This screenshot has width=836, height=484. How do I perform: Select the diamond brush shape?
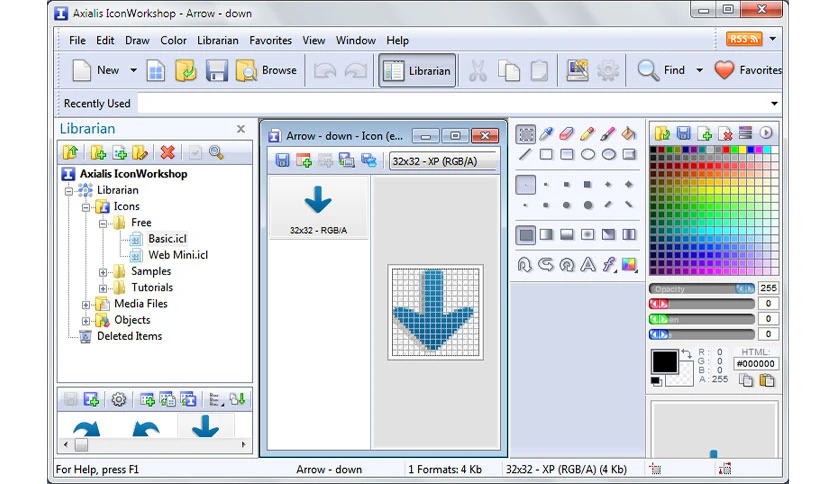[x=629, y=184]
